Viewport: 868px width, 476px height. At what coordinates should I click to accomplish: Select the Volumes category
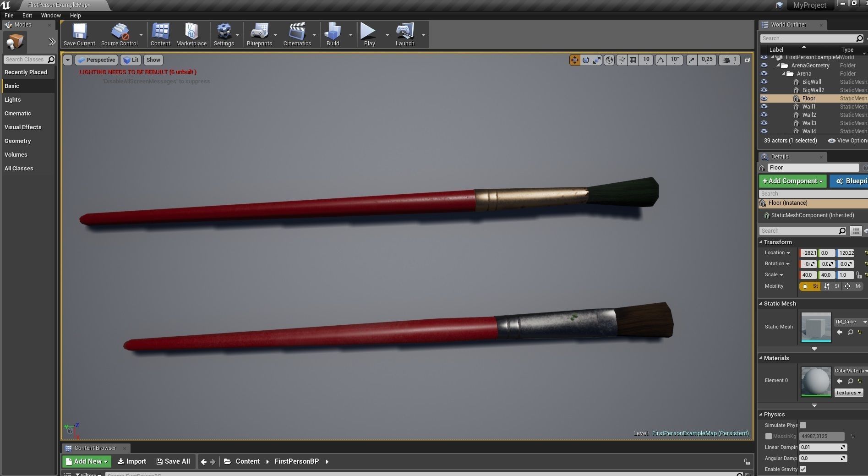pyautogui.click(x=16, y=155)
